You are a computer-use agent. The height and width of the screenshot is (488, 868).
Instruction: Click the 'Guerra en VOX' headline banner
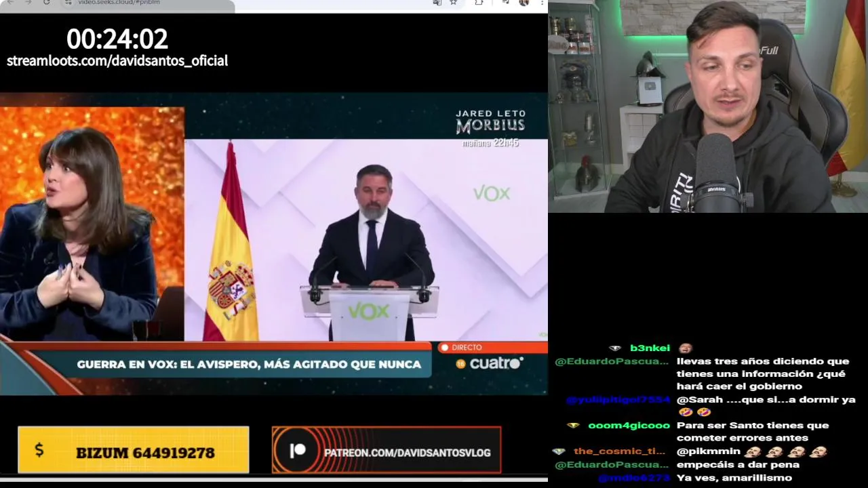click(249, 364)
